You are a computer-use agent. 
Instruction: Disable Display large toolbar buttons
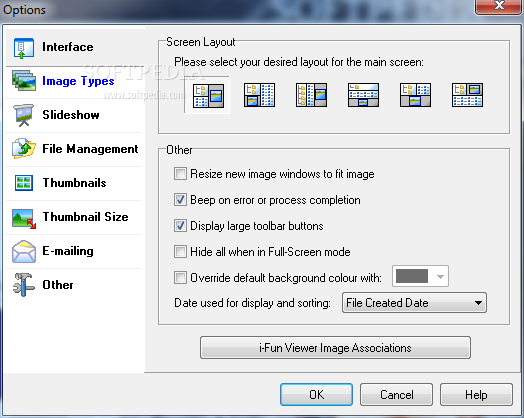(x=180, y=226)
